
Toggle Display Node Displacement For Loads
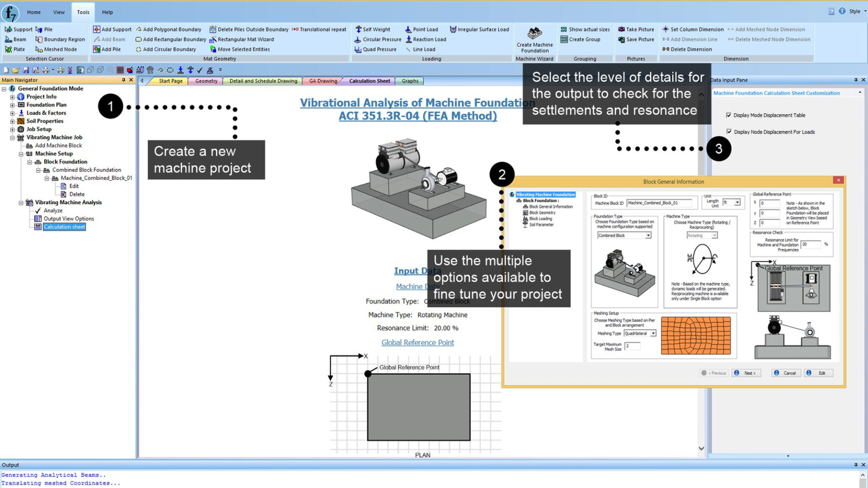(730, 132)
